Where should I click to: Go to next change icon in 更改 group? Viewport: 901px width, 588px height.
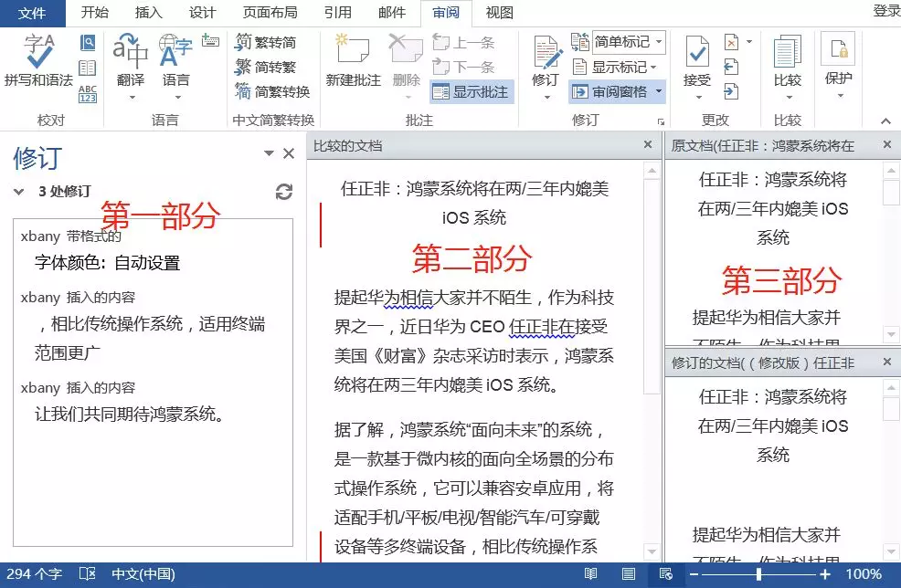[x=731, y=91]
